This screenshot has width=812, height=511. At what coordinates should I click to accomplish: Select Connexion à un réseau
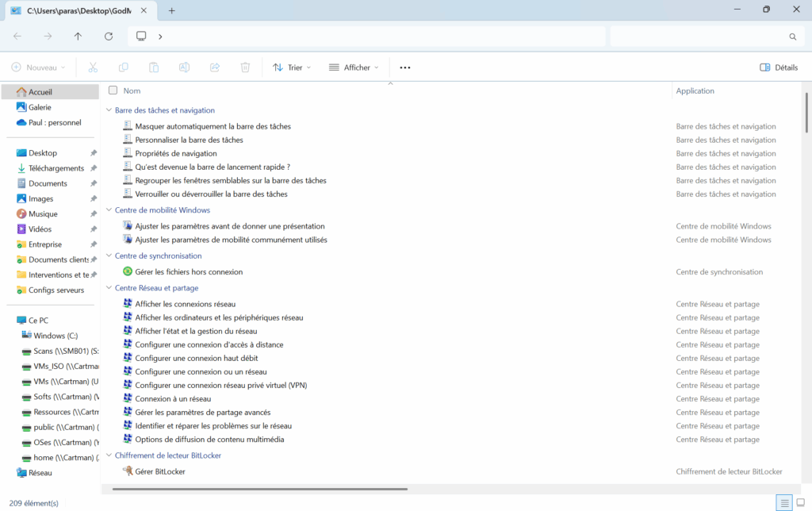coord(173,398)
